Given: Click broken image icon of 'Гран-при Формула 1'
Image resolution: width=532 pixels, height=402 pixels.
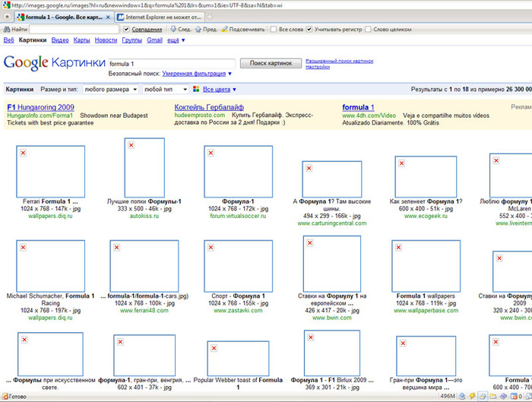Looking at the screenshot, I should pos(403,343).
